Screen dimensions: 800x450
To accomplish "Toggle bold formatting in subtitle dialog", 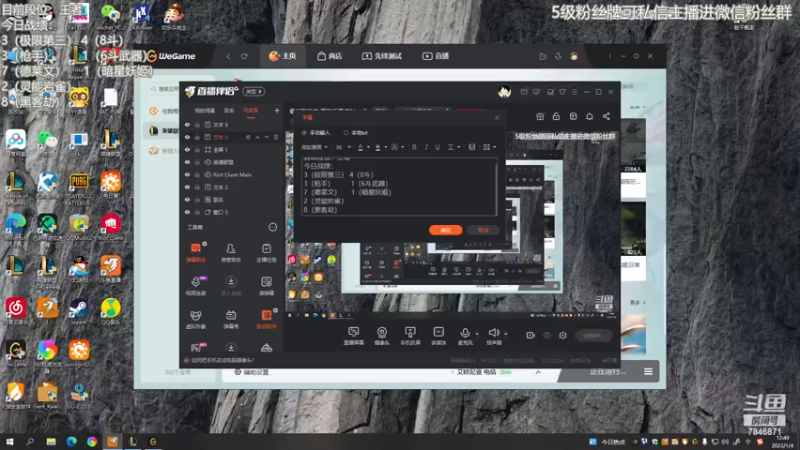I will [414, 147].
